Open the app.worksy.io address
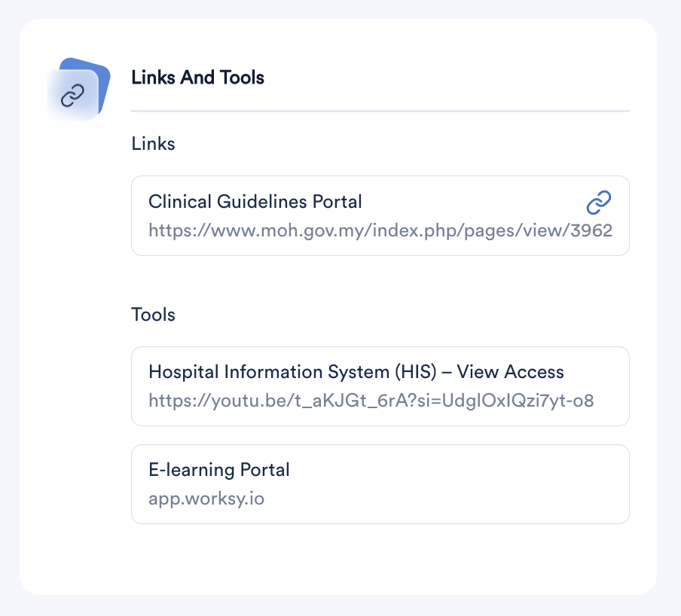This screenshot has height=616, width=681. point(206,499)
